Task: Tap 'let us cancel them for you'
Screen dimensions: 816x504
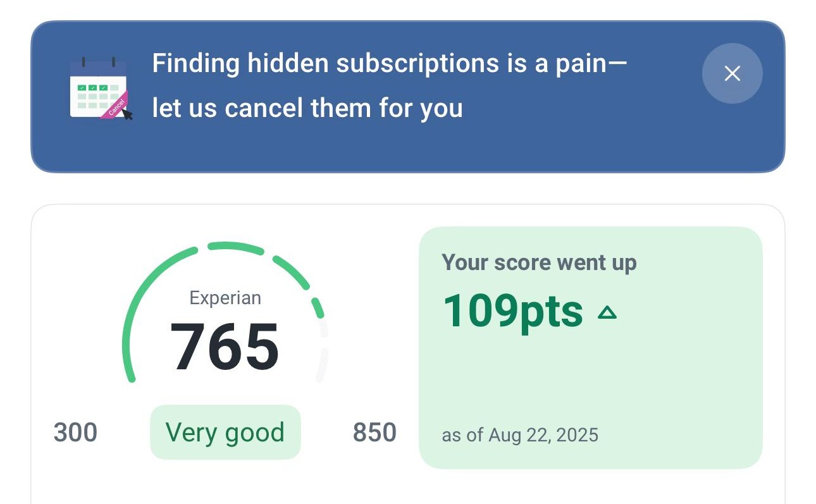Action: [307, 108]
